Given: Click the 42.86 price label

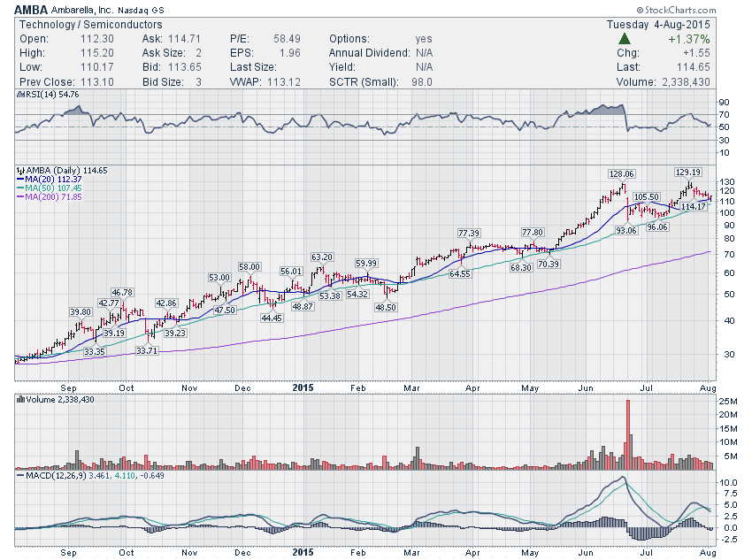Looking at the screenshot, I should coord(166,303).
